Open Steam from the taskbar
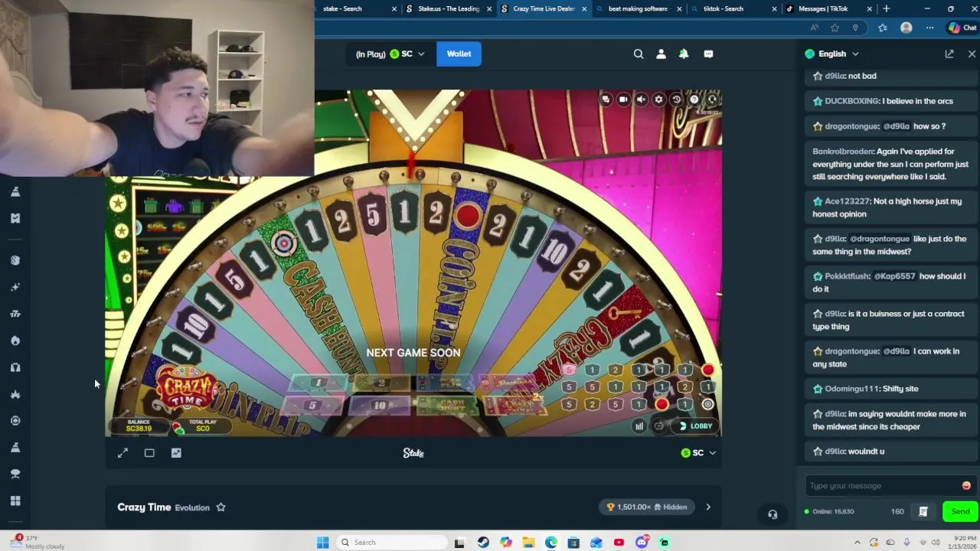Viewport: 980px width, 551px height. (483, 543)
